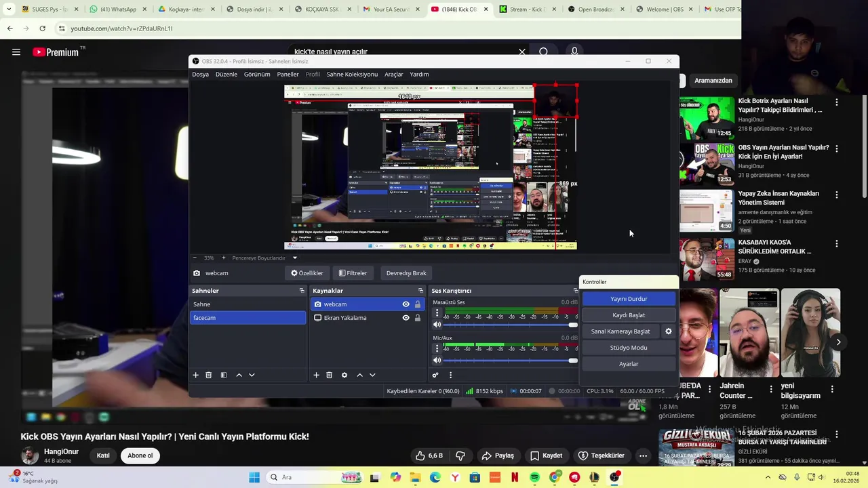
Task: Open options for Yapay Zeka İnsan Kaynakları video
Action: [836, 195]
